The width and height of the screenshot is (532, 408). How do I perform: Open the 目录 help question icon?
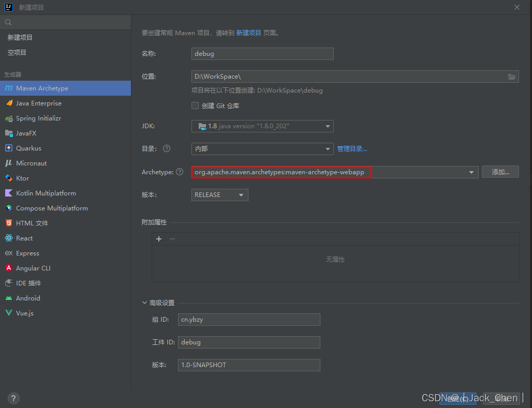167,148
